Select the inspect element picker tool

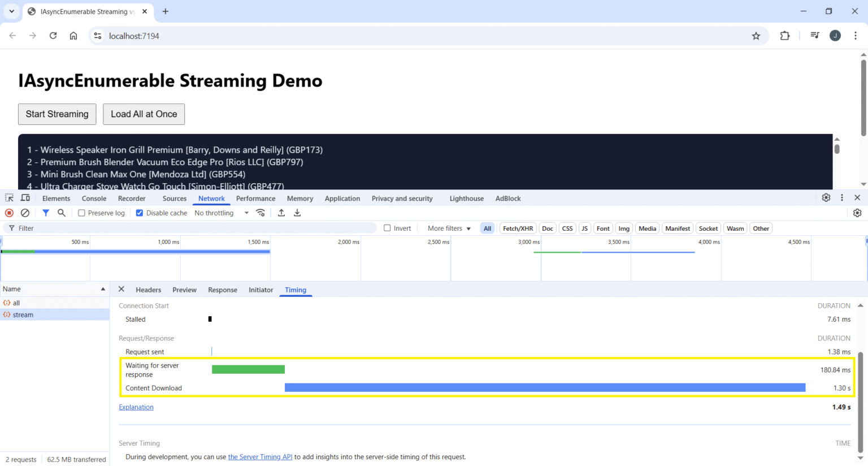[x=8, y=198]
